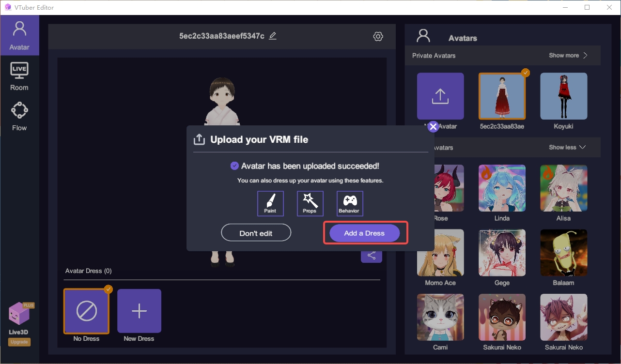621x364 pixels.
Task: Open the Behavior editor icon
Action: point(349,203)
